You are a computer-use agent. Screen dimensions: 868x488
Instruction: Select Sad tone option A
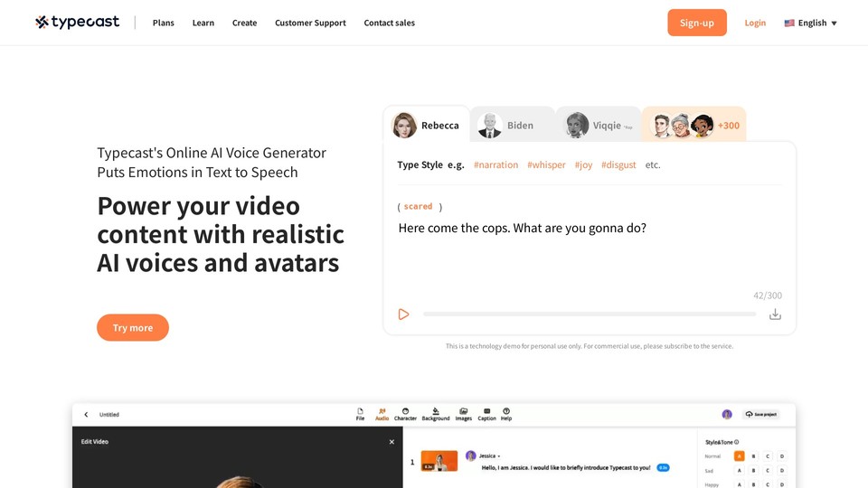pyautogui.click(x=739, y=471)
